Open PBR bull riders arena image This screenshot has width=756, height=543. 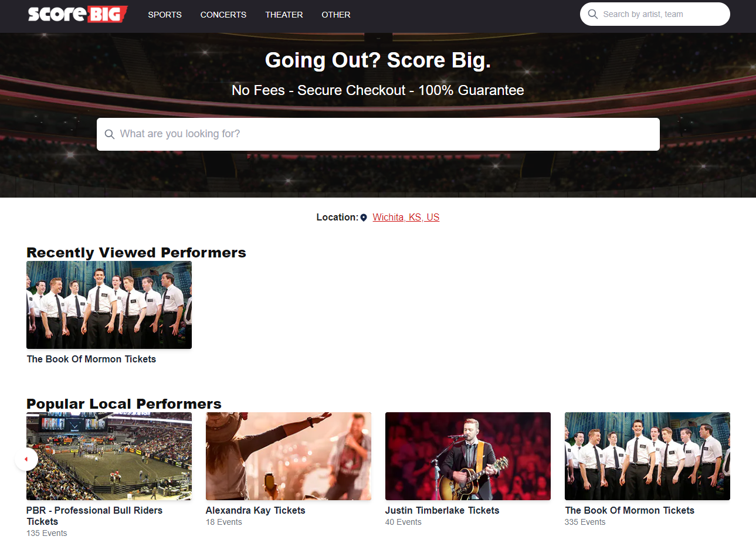pyautogui.click(x=109, y=456)
